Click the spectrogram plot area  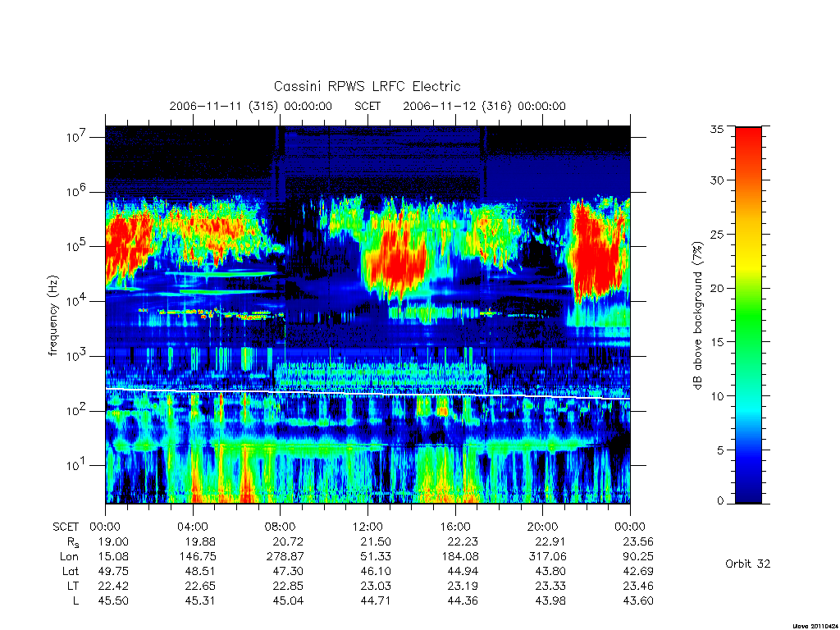click(x=367, y=314)
